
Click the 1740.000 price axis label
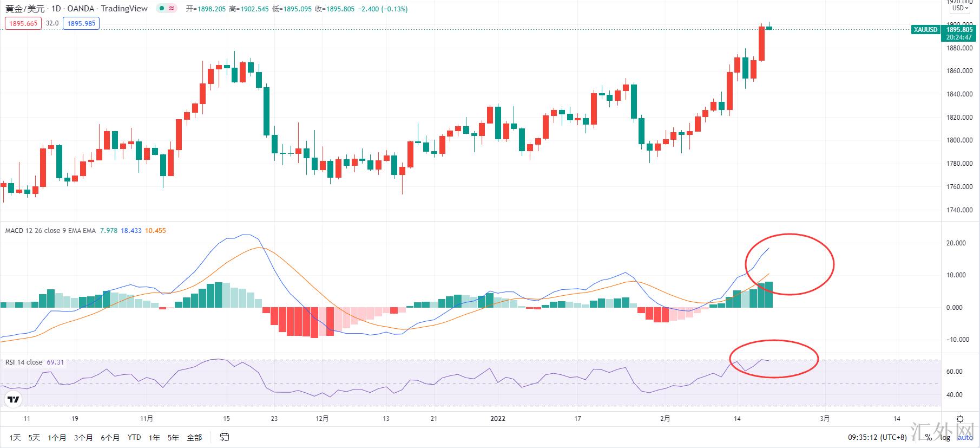[x=959, y=210]
